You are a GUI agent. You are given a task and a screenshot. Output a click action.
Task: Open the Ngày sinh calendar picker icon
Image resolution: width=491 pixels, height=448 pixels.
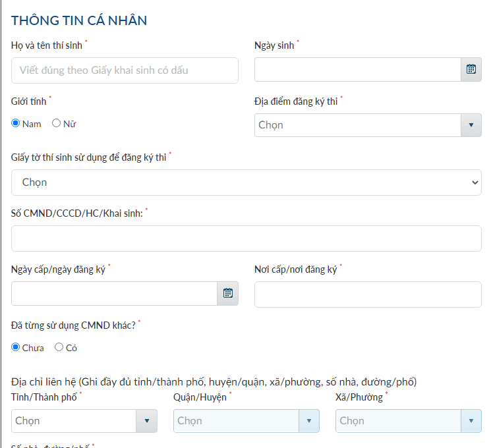(471, 69)
